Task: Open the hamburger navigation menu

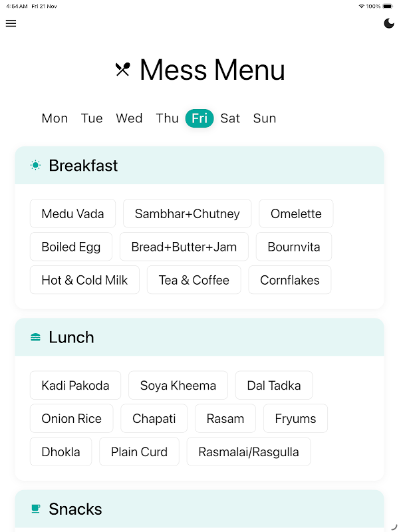Action: point(11,23)
